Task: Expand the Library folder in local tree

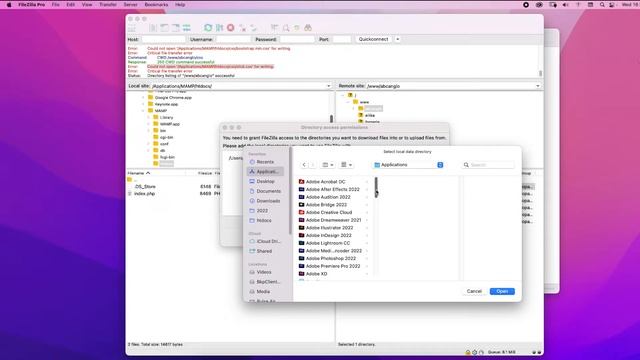Action: click(x=149, y=117)
